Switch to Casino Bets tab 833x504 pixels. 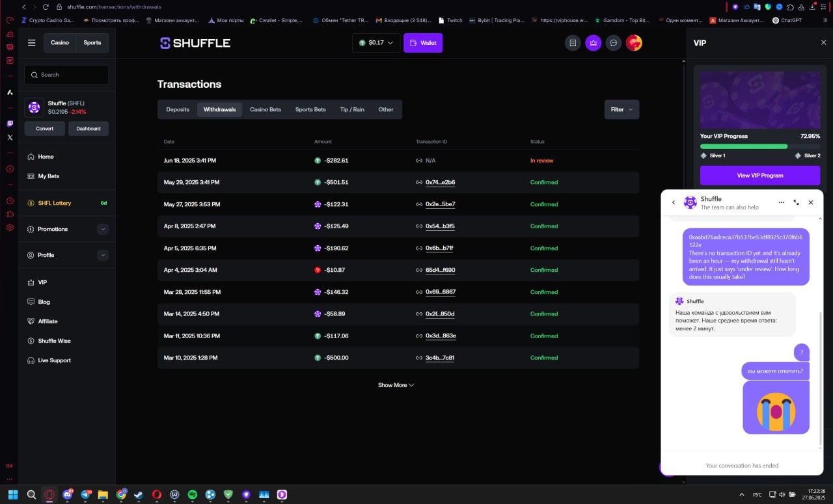pyautogui.click(x=266, y=109)
